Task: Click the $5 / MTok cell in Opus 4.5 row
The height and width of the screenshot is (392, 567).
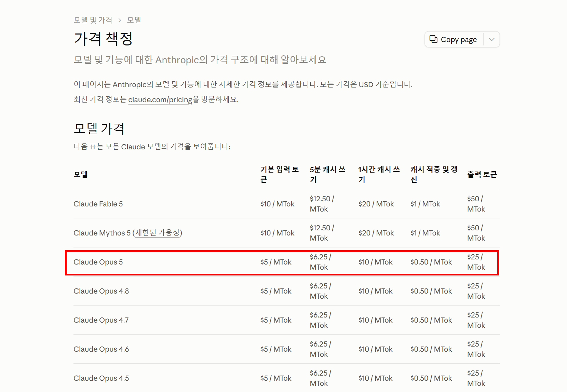Action: pos(276,378)
